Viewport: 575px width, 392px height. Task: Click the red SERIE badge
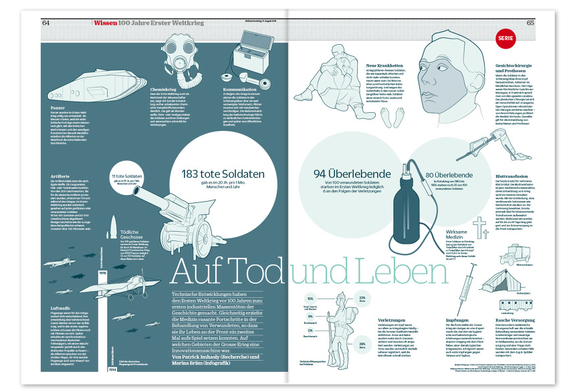click(505, 38)
